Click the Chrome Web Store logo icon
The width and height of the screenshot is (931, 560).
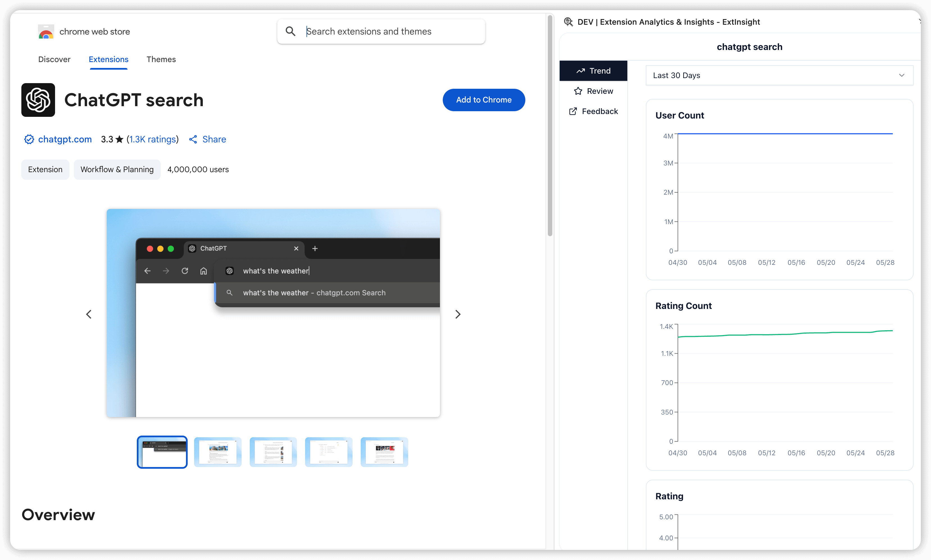coord(46,32)
